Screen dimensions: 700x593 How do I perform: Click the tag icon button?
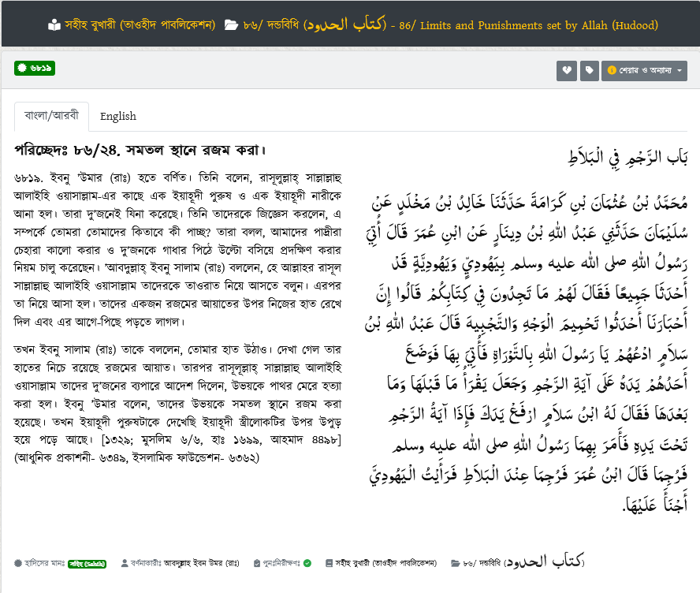(589, 70)
